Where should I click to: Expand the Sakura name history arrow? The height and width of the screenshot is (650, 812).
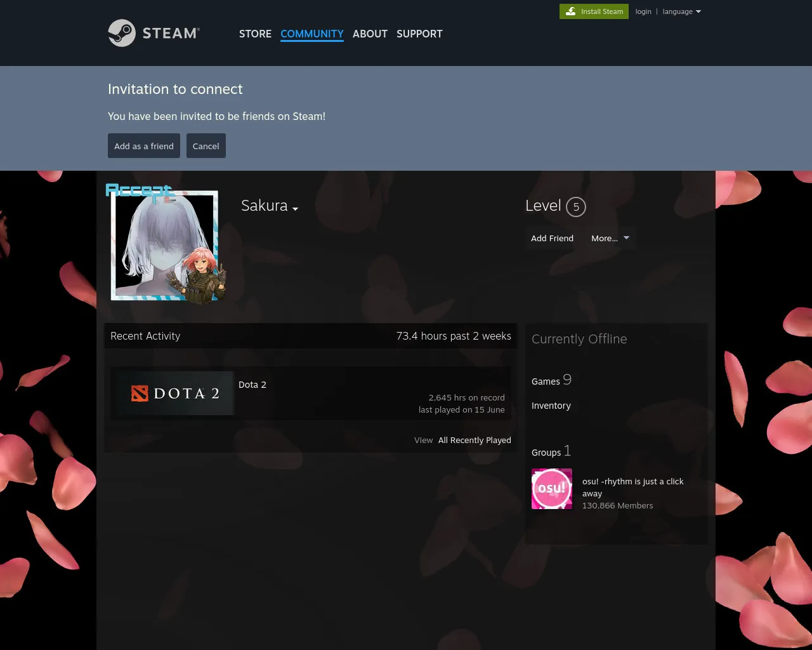coord(295,209)
